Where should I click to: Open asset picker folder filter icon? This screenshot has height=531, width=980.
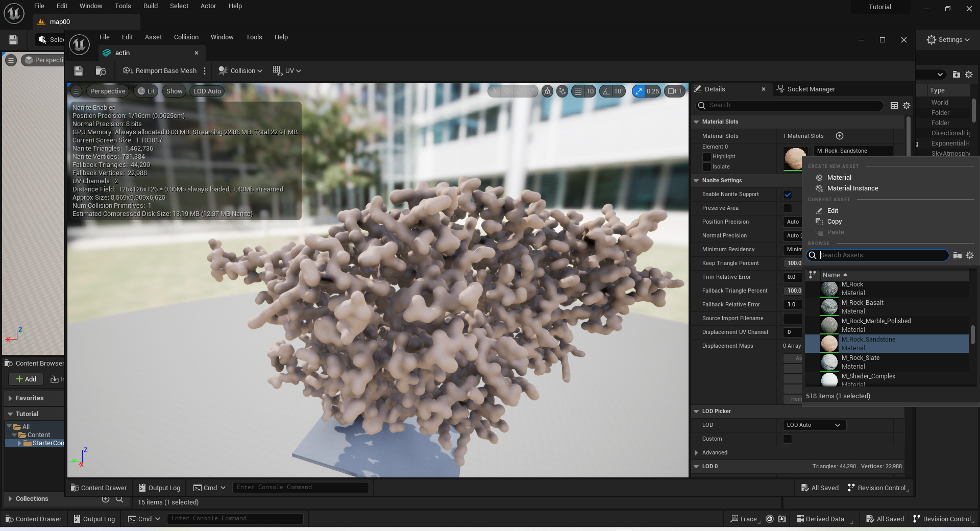pyautogui.click(x=958, y=255)
